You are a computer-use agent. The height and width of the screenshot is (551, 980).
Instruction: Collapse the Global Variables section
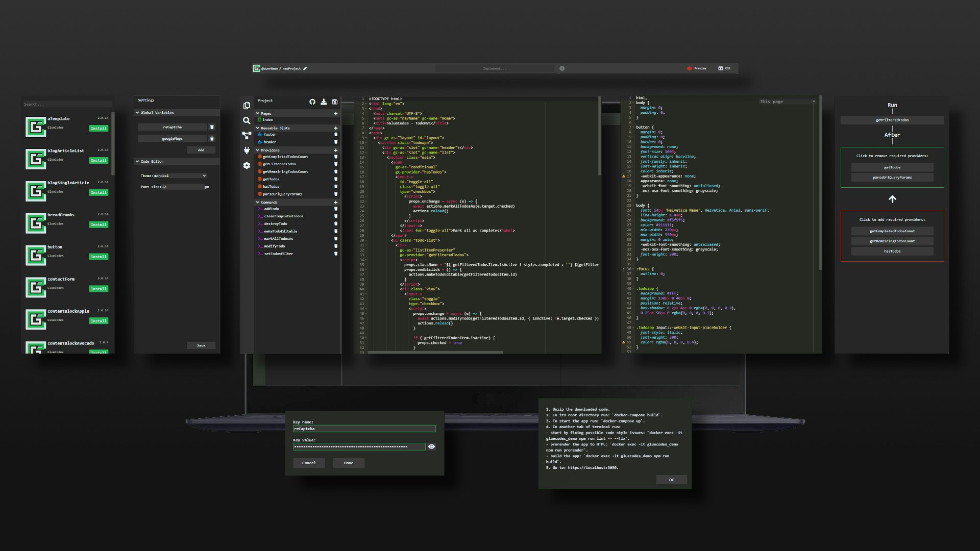tap(137, 112)
